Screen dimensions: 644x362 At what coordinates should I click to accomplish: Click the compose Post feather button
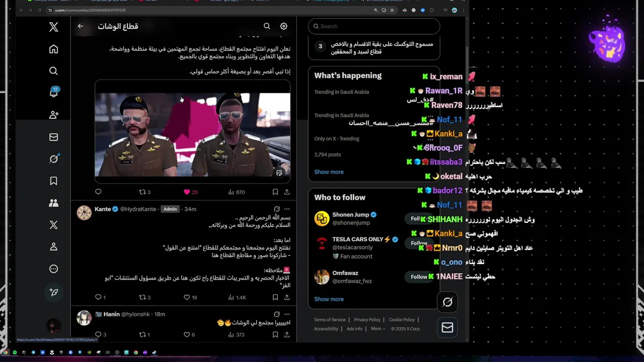click(x=54, y=292)
